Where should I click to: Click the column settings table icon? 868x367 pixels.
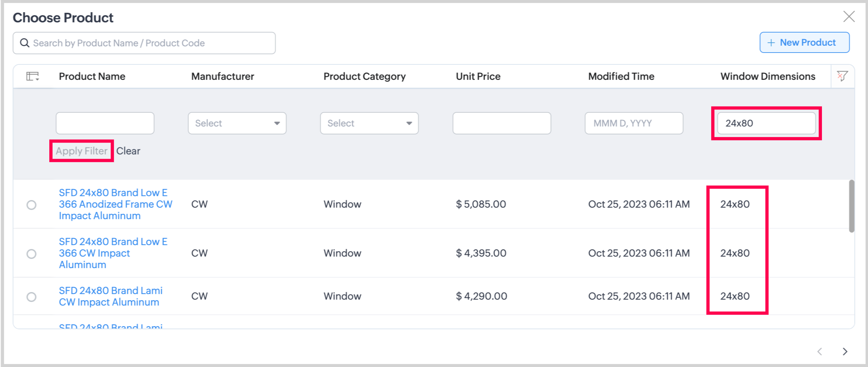32,77
